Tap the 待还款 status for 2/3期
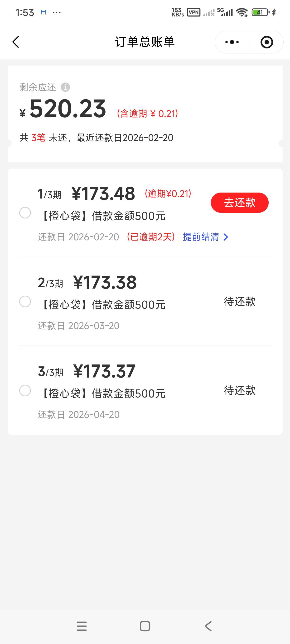Image resolution: width=290 pixels, height=644 pixels. [x=239, y=302]
